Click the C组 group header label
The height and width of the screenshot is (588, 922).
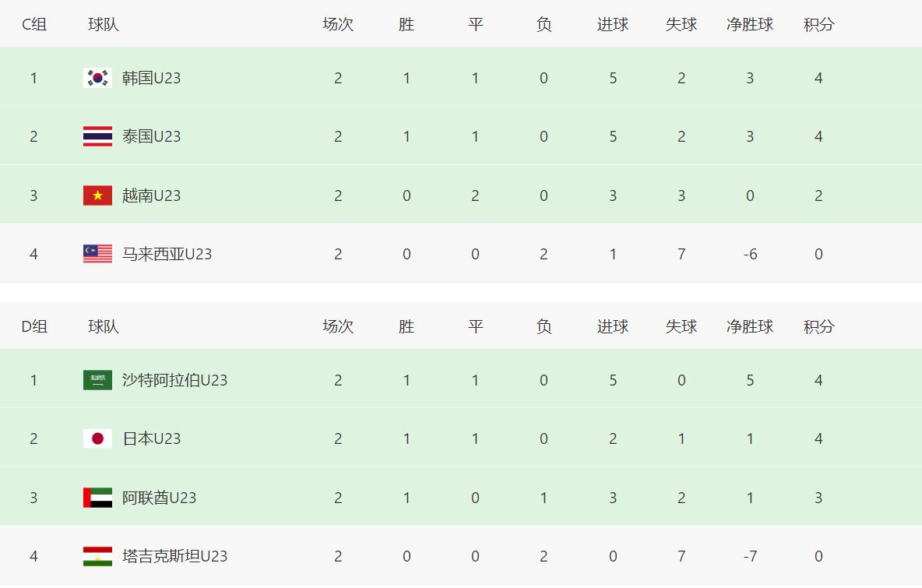(x=33, y=24)
